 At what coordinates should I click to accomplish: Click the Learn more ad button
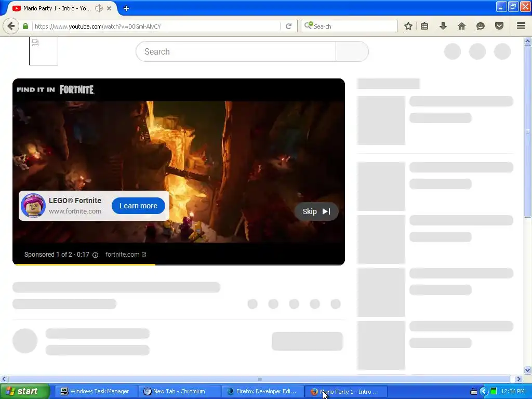pyautogui.click(x=138, y=206)
